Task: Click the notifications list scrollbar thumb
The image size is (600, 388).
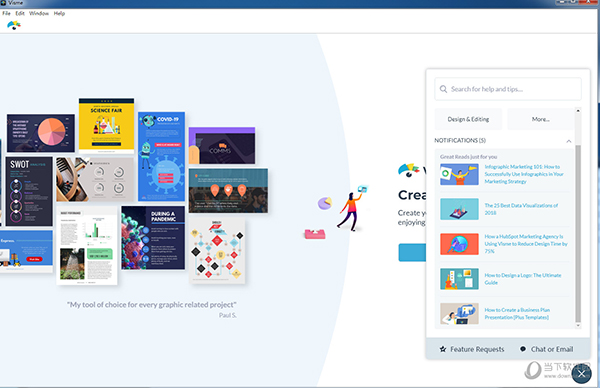Action: click(578, 233)
